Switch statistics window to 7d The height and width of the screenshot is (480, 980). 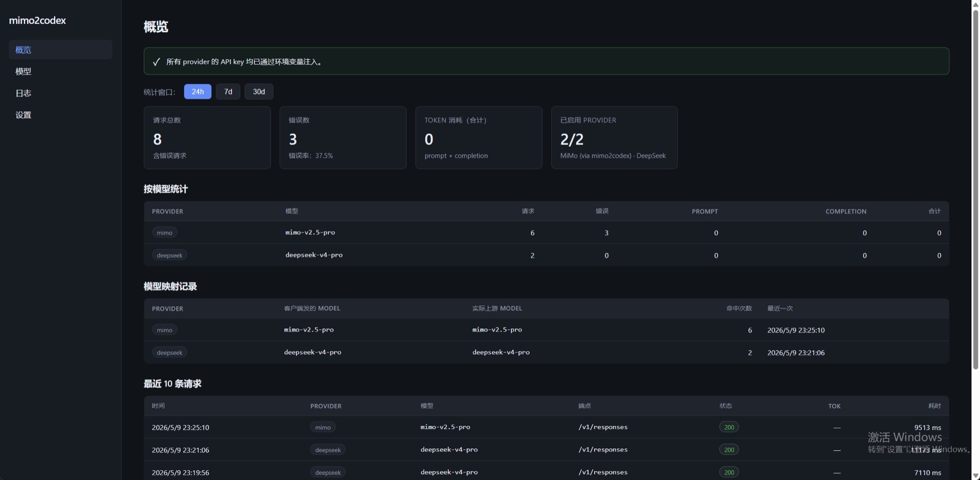click(x=228, y=91)
